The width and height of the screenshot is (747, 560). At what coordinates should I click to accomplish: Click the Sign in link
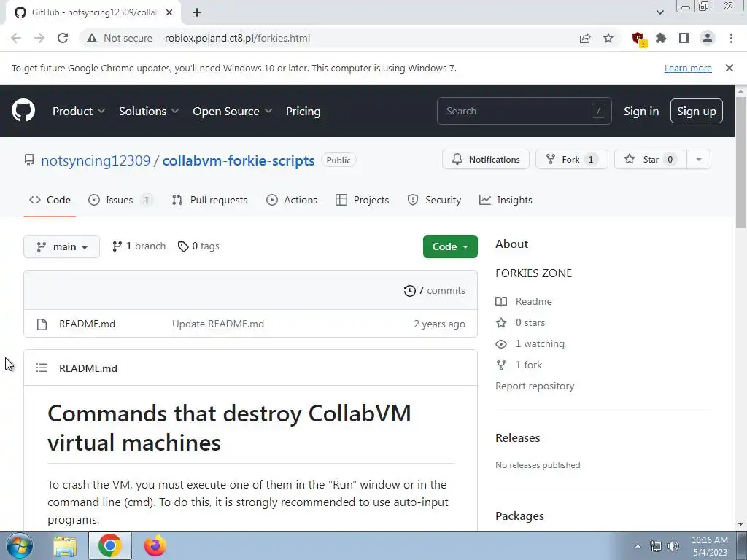click(640, 111)
